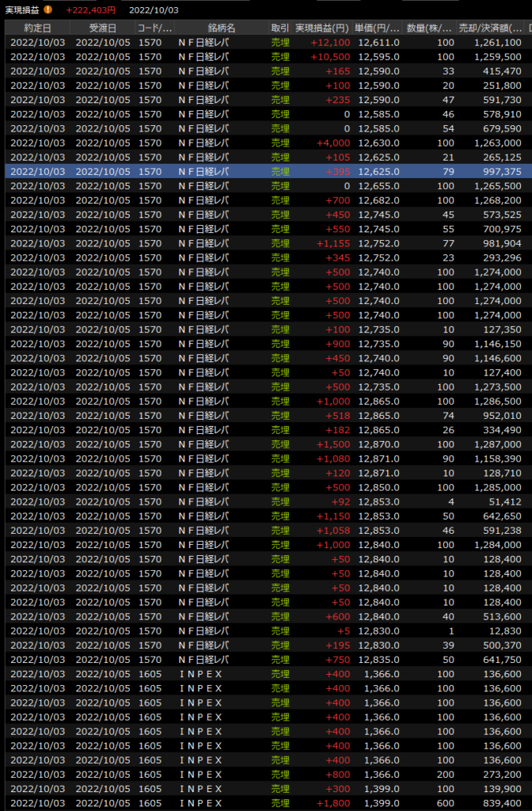The width and height of the screenshot is (532, 811).
Task: Select the INPEX row with quantity 200
Action: [266, 775]
